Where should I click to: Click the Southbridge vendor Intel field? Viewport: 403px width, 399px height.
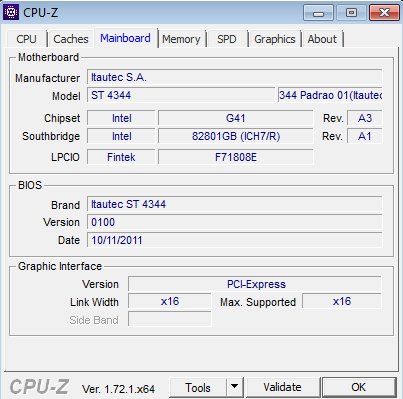click(121, 136)
